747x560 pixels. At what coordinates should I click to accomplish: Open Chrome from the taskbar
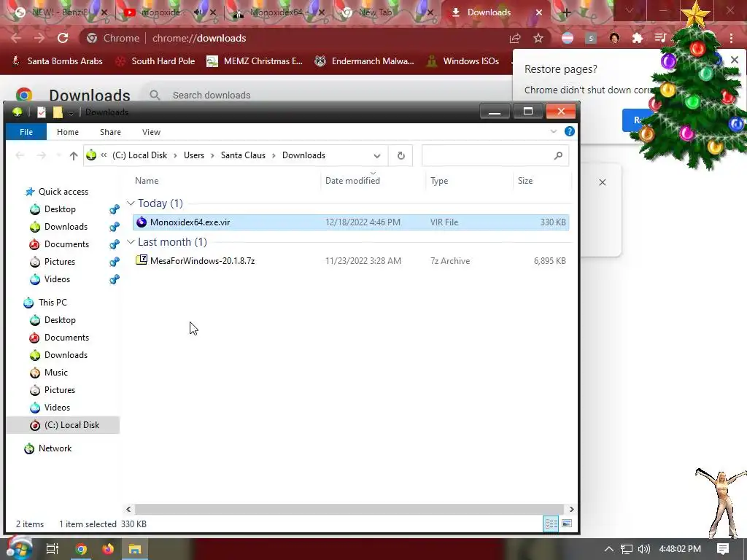click(81, 549)
